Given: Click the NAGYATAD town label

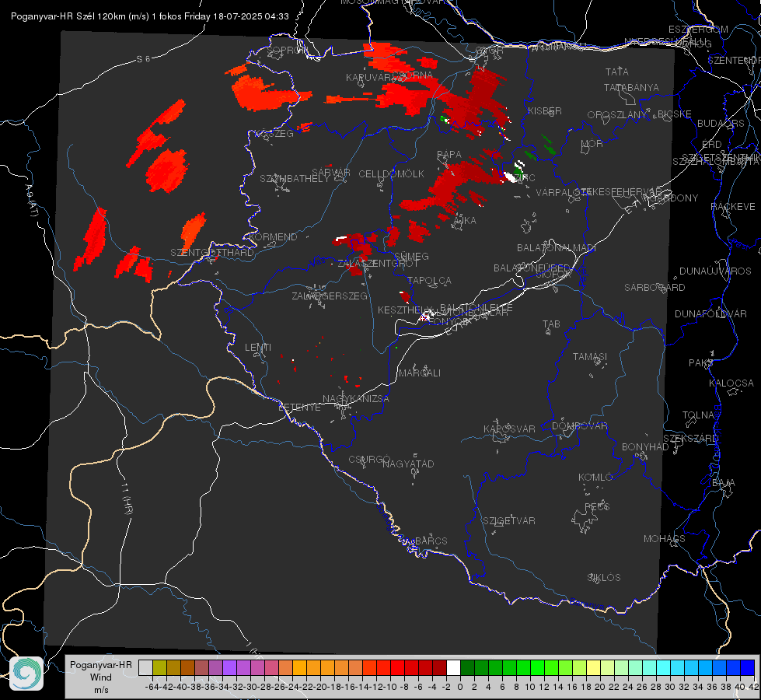Looking at the screenshot, I should click(408, 464).
